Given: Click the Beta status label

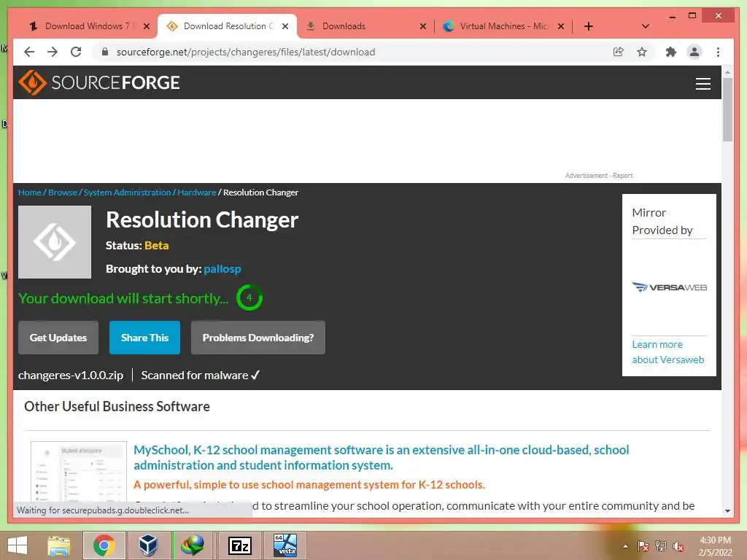Looking at the screenshot, I should (157, 246).
